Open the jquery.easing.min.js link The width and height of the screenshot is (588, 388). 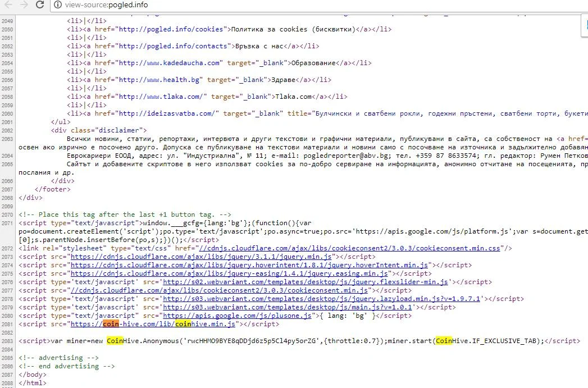coord(229,273)
